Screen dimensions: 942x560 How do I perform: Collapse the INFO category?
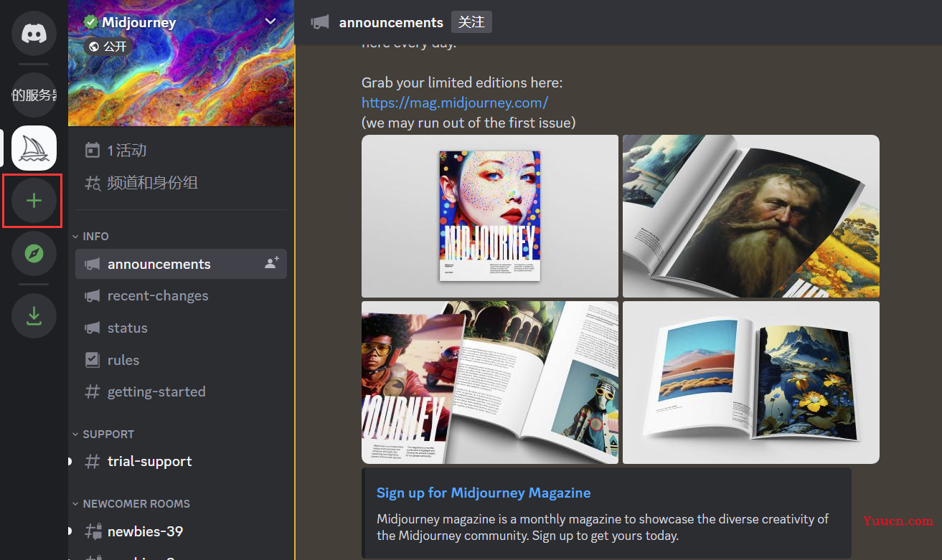click(91, 236)
